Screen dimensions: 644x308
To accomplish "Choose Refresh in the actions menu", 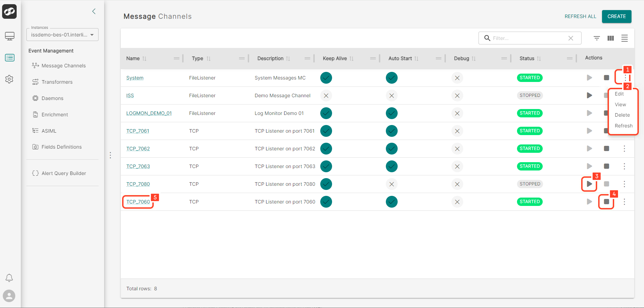I will tap(623, 126).
